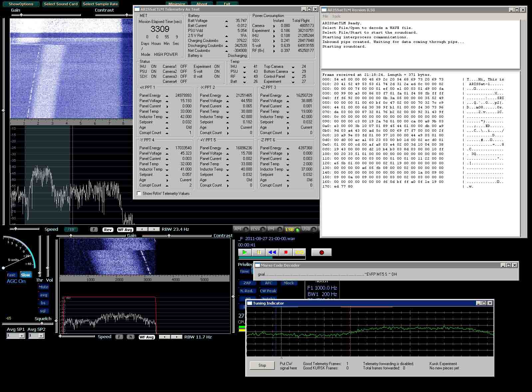Toggle the Slow AGC setting
The width and height of the screenshot is (532, 392).
click(x=25, y=275)
